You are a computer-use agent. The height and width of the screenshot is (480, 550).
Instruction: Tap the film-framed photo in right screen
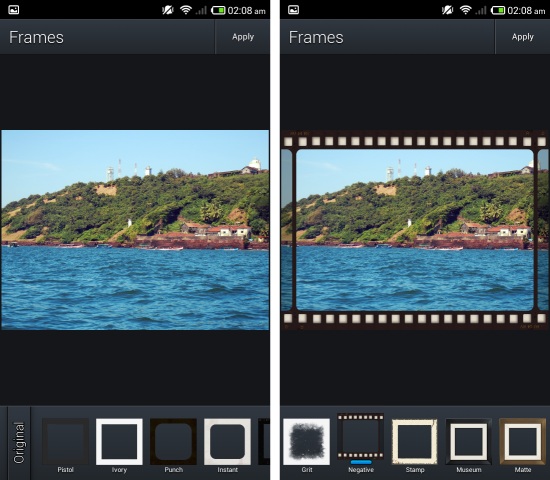coord(415,230)
